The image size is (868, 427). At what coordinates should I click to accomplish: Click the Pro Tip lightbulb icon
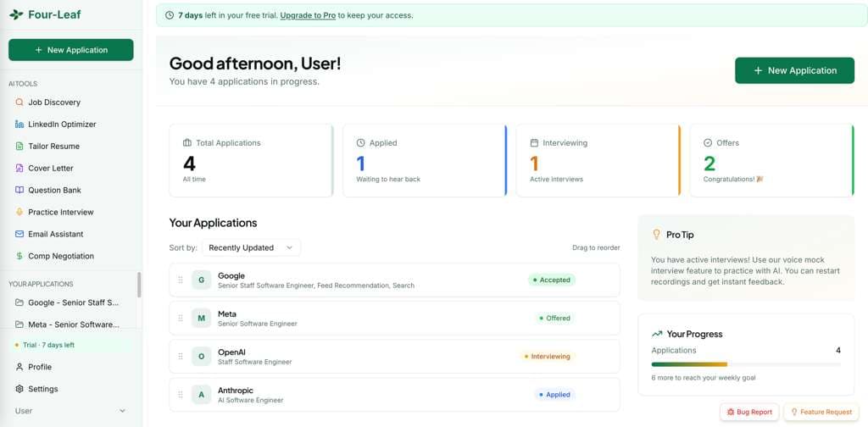(x=657, y=235)
